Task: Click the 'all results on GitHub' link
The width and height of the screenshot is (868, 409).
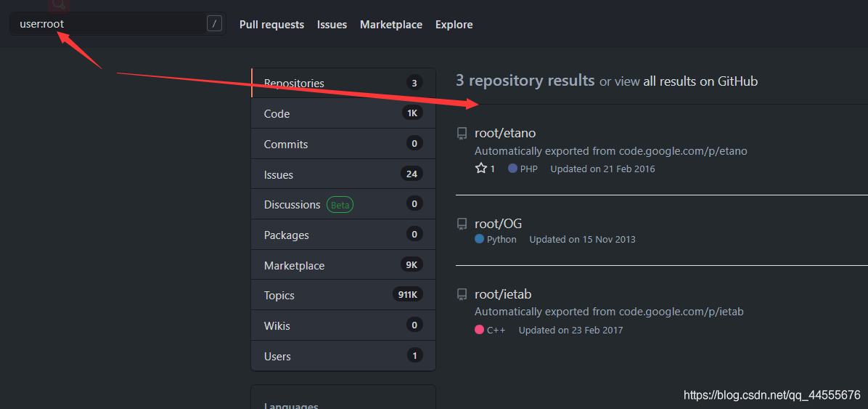Action: 700,81
